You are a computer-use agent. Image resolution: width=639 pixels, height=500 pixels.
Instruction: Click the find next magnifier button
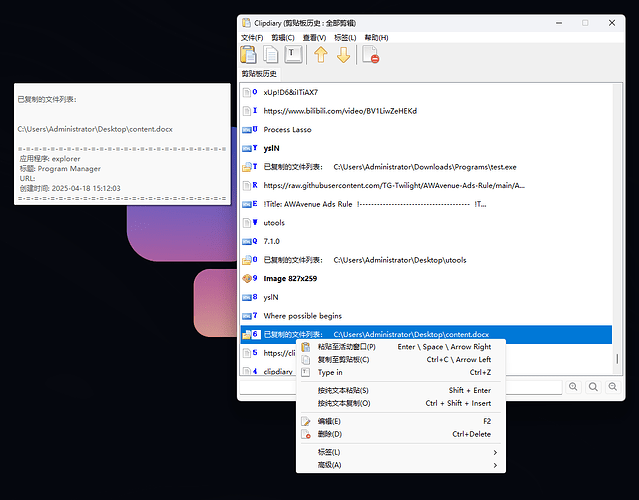coord(613,387)
